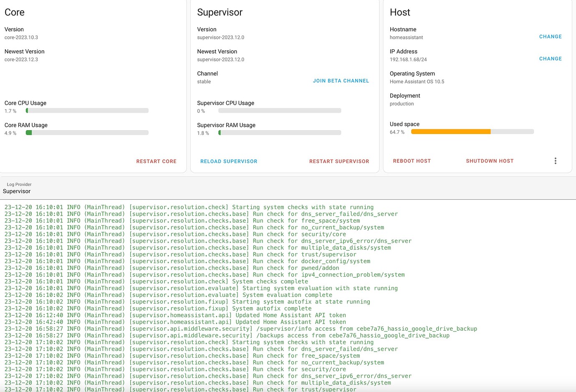The height and width of the screenshot is (392, 576).
Task: Reload the Supervisor
Action: pyautogui.click(x=229, y=161)
